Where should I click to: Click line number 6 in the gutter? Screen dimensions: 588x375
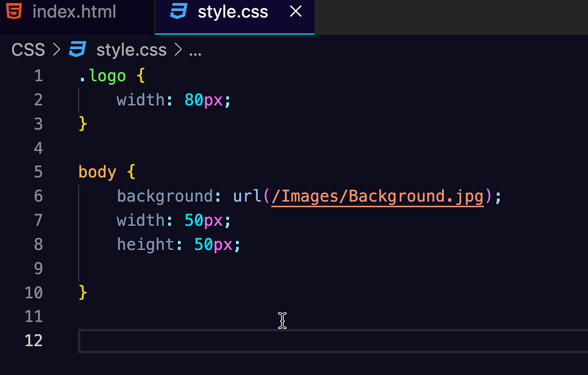(x=38, y=196)
